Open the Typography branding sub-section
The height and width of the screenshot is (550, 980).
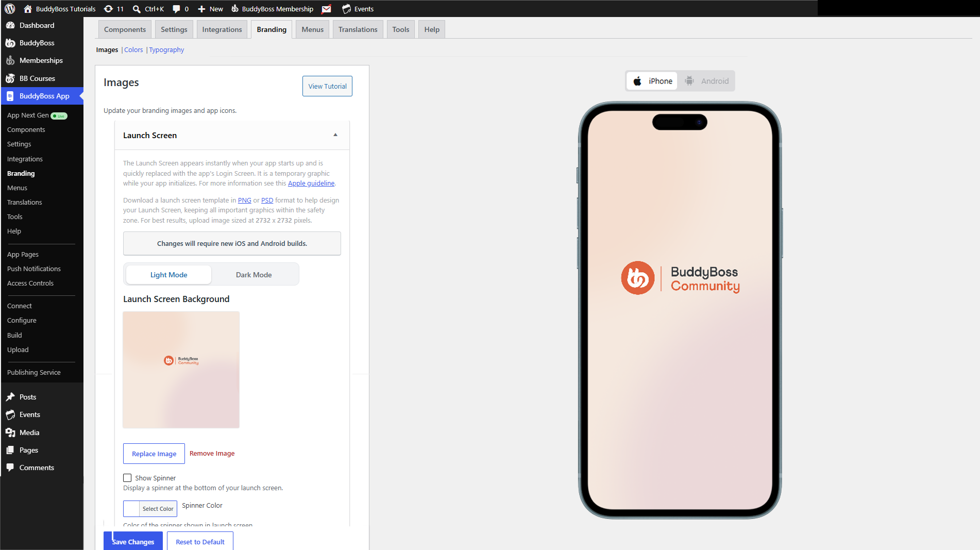pos(166,49)
